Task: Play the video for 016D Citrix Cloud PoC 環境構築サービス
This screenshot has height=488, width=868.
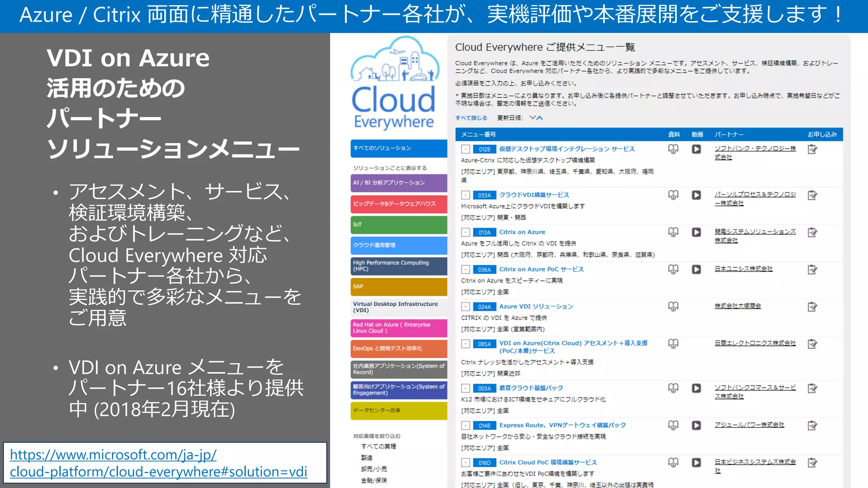Action: [x=696, y=463]
